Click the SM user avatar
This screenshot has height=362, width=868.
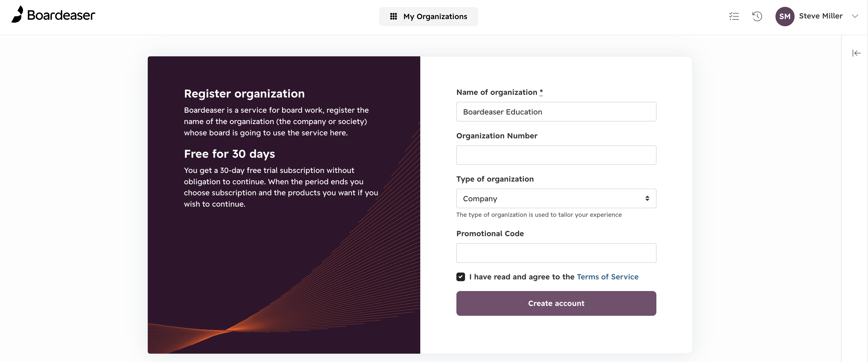click(x=784, y=16)
